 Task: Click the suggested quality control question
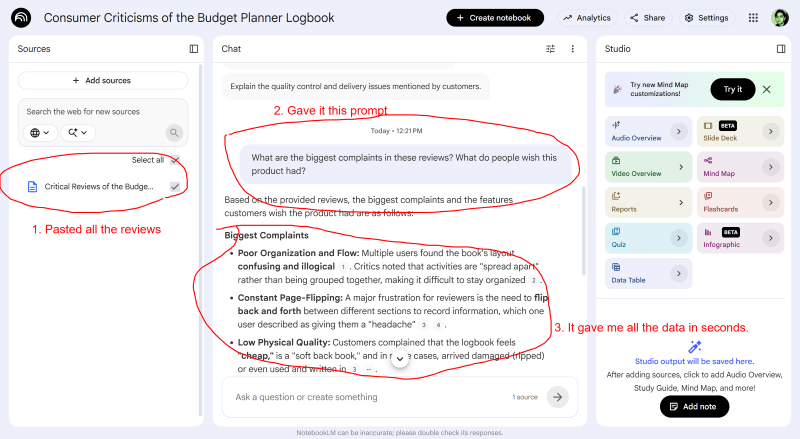coord(356,86)
